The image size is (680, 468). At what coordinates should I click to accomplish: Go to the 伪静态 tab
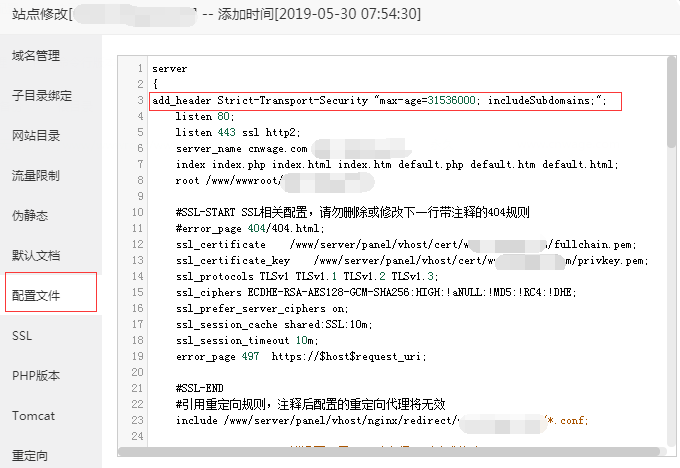[x=30, y=216]
